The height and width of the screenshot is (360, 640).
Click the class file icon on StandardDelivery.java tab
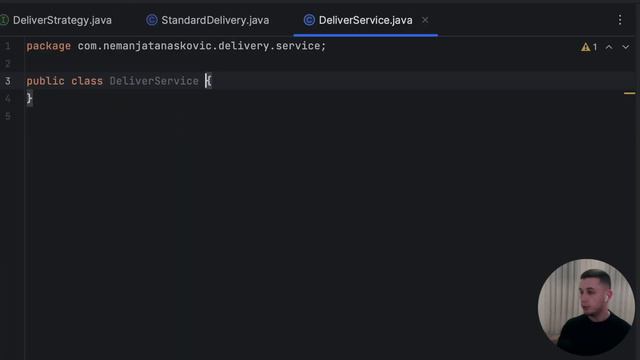(x=152, y=20)
